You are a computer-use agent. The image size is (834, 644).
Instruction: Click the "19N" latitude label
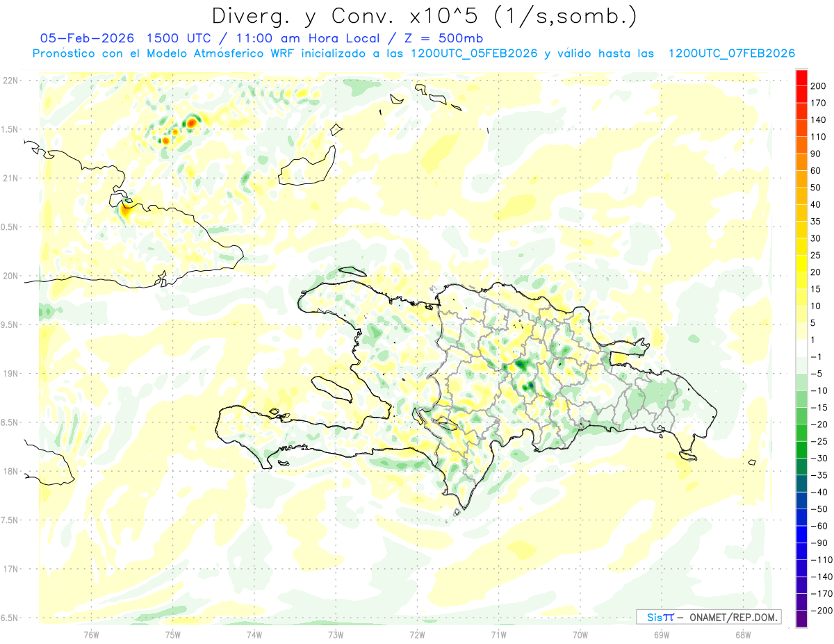pyautogui.click(x=10, y=373)
